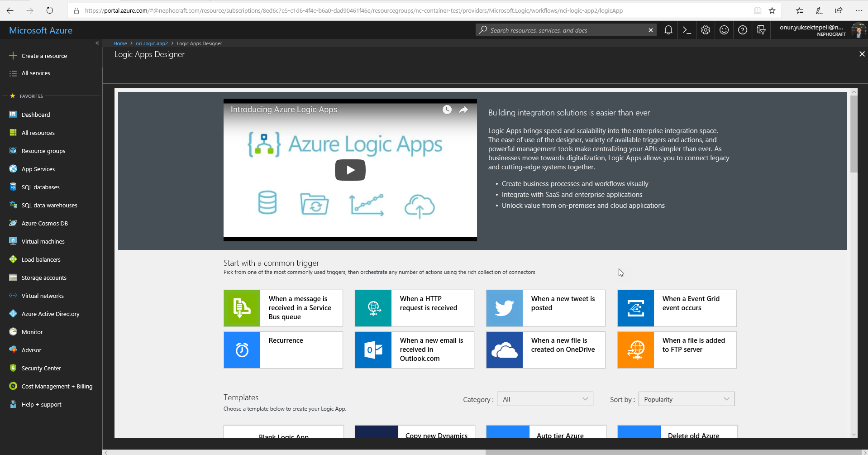Clear the search box with X
The width and height of the screenshot is (868, 455).
650,30
